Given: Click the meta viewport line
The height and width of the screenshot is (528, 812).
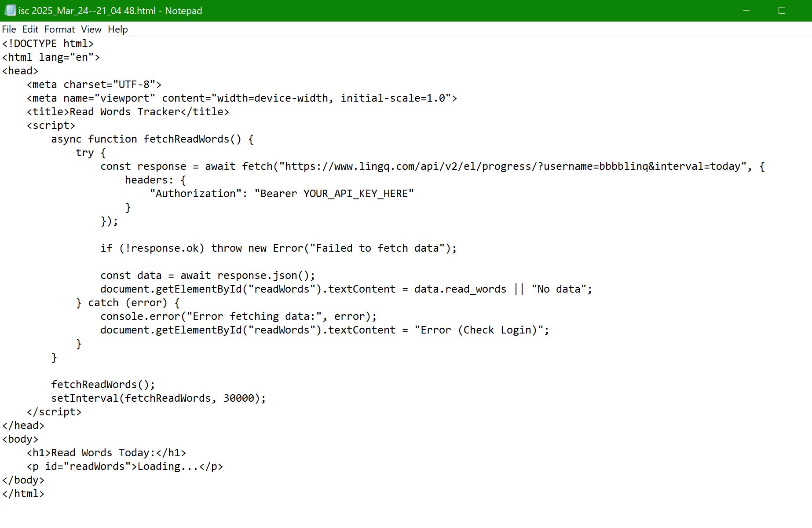Looking at the screenshot, I should (242, 98).
